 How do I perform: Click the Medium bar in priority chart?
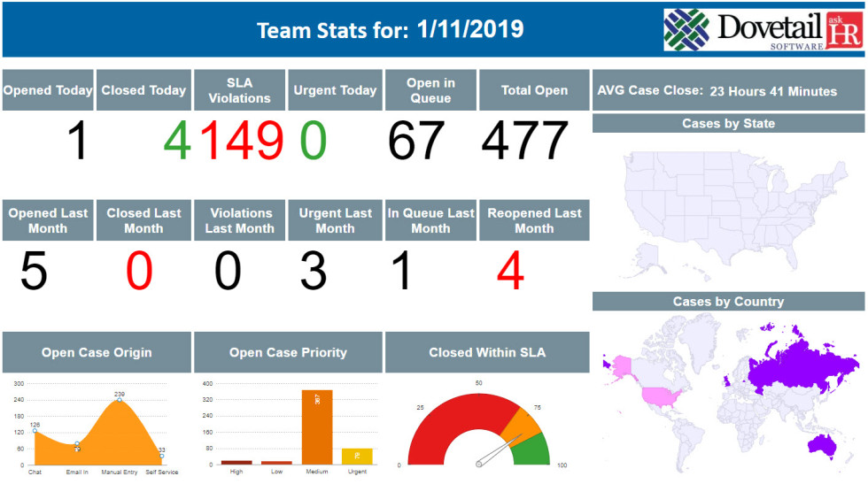click(x=317, y=426)
